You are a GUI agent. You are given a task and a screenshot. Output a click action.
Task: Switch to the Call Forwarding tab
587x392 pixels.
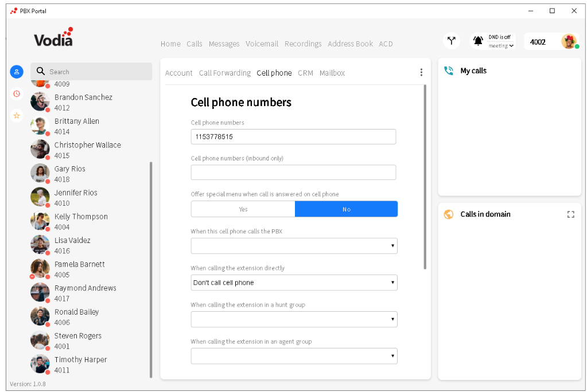[x=224, y=73]
